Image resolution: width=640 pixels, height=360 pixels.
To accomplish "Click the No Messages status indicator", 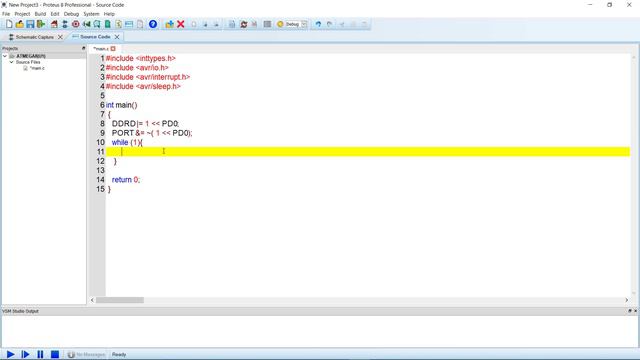I will click(86, 354).
